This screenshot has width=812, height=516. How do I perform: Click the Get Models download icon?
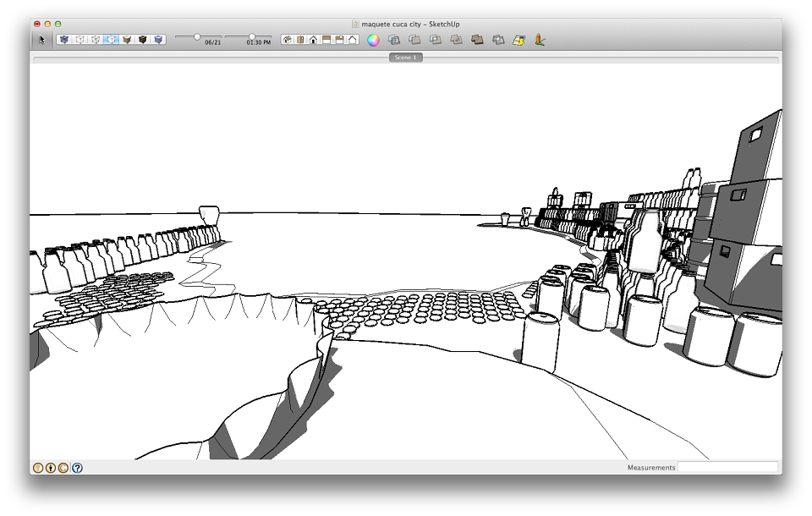pos(518,40)
